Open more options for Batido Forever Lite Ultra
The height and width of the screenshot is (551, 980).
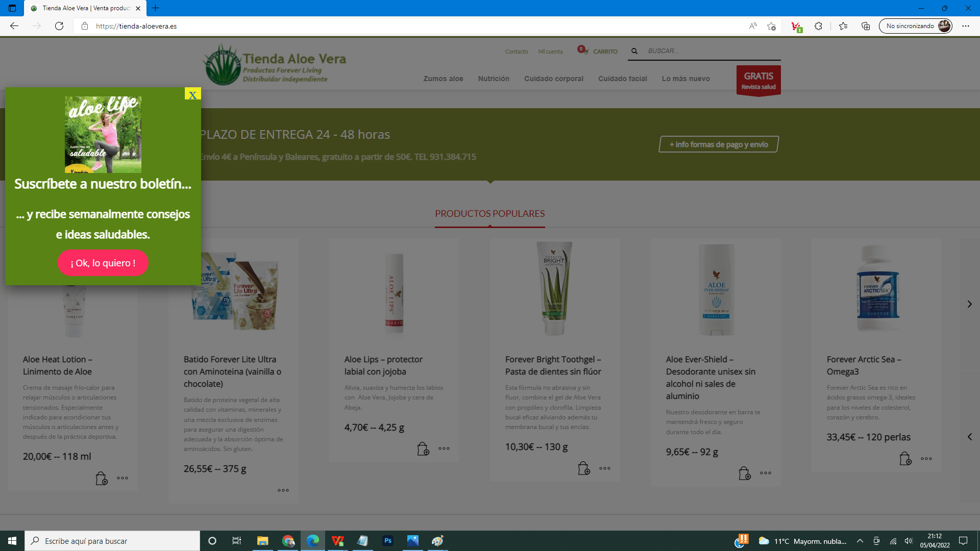(283, 490)
